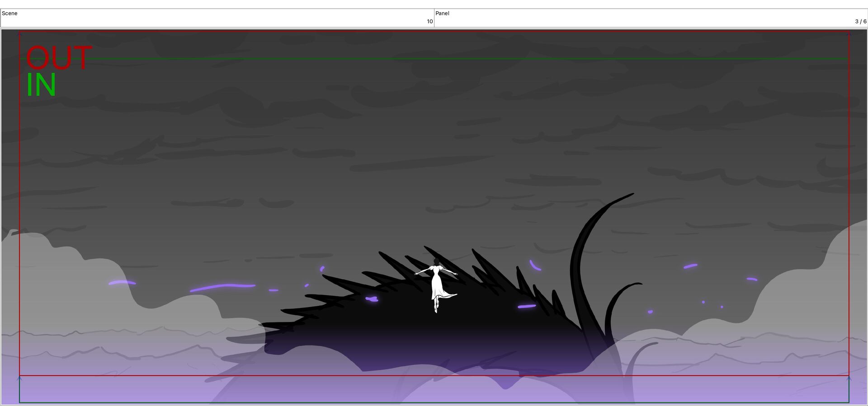868x406 pixels.
Task: Click the white-dressed floating figure
Action: point(436,285)
